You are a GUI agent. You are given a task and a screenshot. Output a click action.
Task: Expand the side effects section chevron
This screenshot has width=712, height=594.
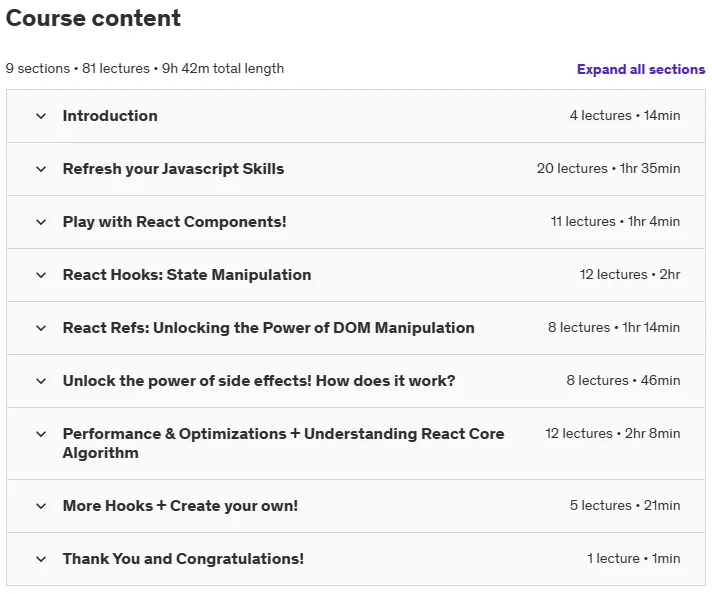tap(41, 381)
